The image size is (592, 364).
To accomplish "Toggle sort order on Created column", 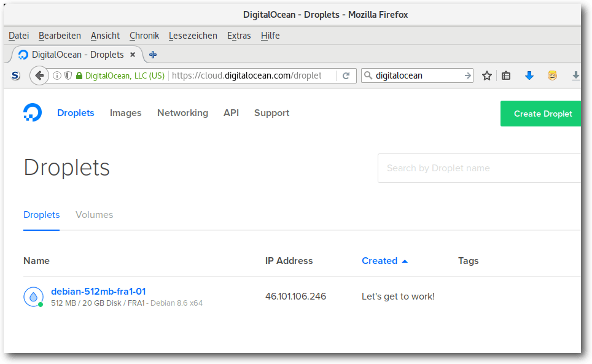I will [x=384, y=261].
